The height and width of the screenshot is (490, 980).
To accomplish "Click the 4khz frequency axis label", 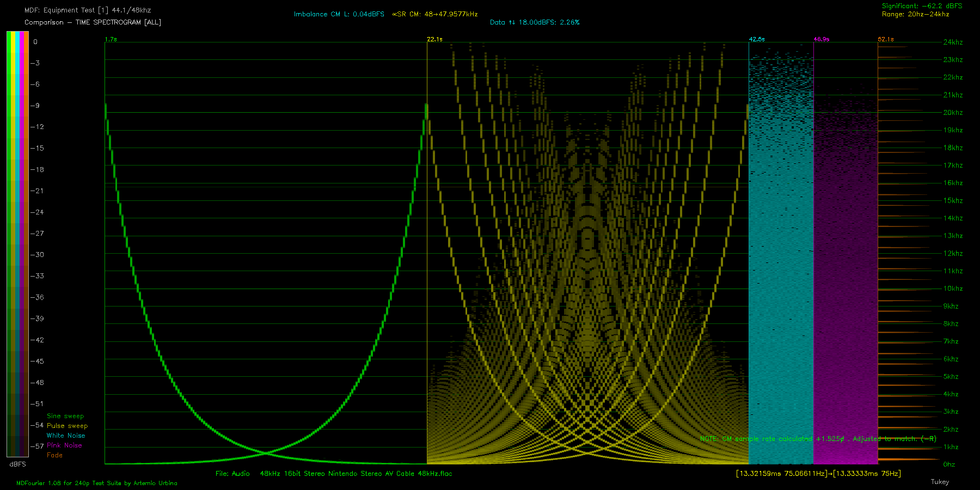I will tap(951, 394).
